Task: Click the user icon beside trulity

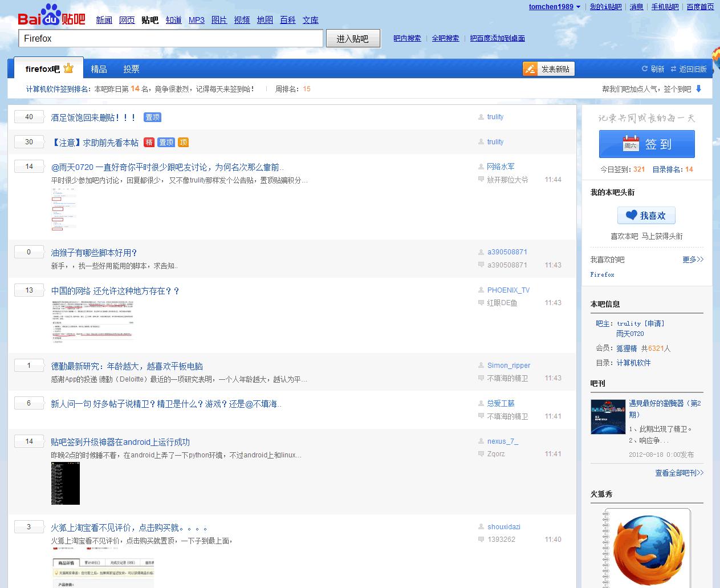Action: click(482, 116)
